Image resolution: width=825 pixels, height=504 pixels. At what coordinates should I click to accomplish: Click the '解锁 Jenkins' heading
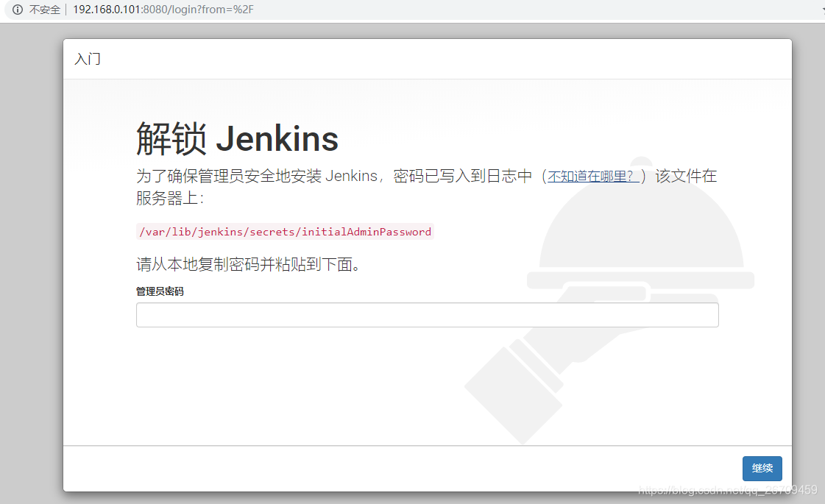[237, 139]
